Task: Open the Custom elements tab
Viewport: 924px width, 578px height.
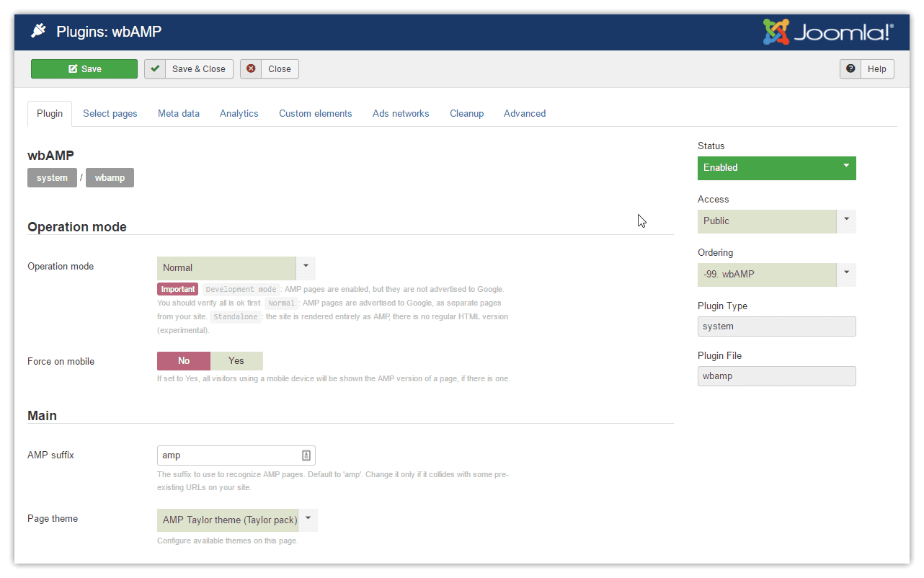Action: coord(316,114)
